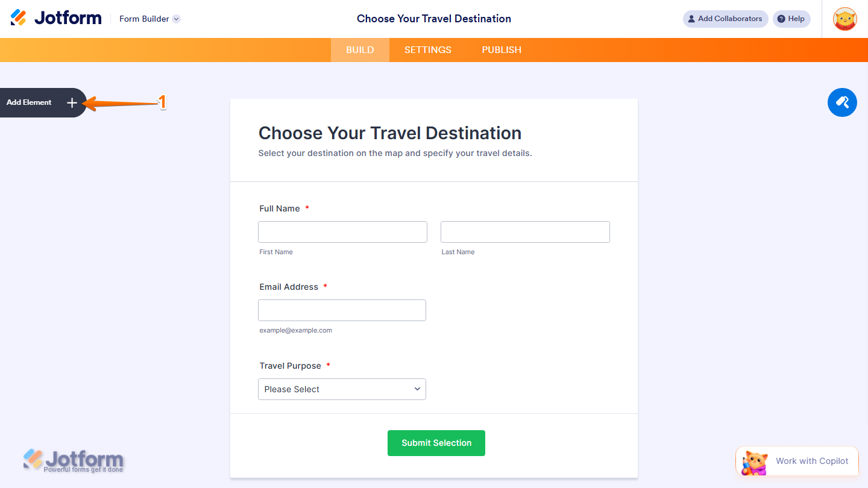Click the Add Collaborators button
The height and width of the screenshot is (488, 868).
point(725,19)
